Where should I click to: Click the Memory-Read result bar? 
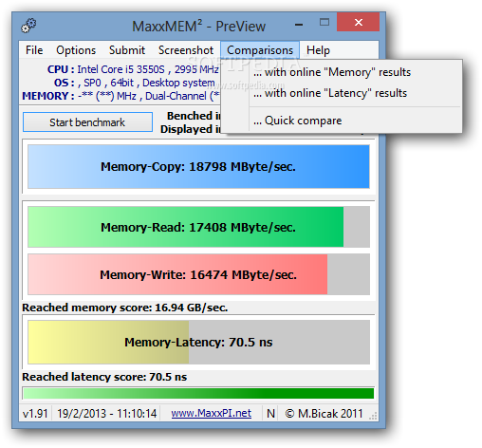[198, 227]
